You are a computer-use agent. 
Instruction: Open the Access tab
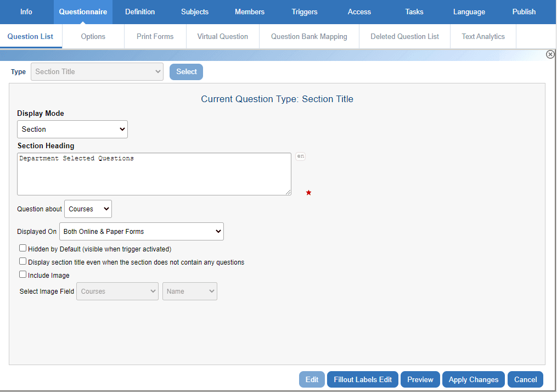(359, 12)
